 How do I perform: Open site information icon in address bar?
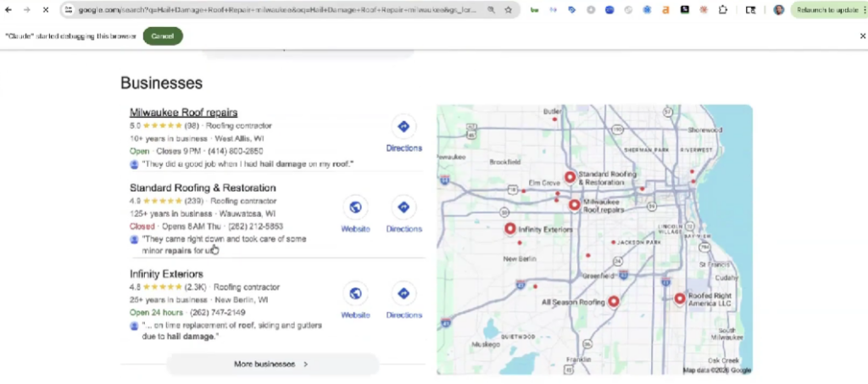(x=68, y=10)
